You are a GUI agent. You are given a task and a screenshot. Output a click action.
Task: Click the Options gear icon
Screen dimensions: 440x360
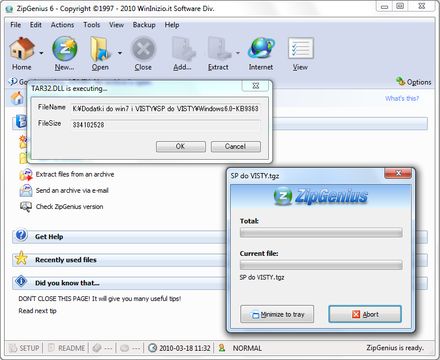[400, 81]
